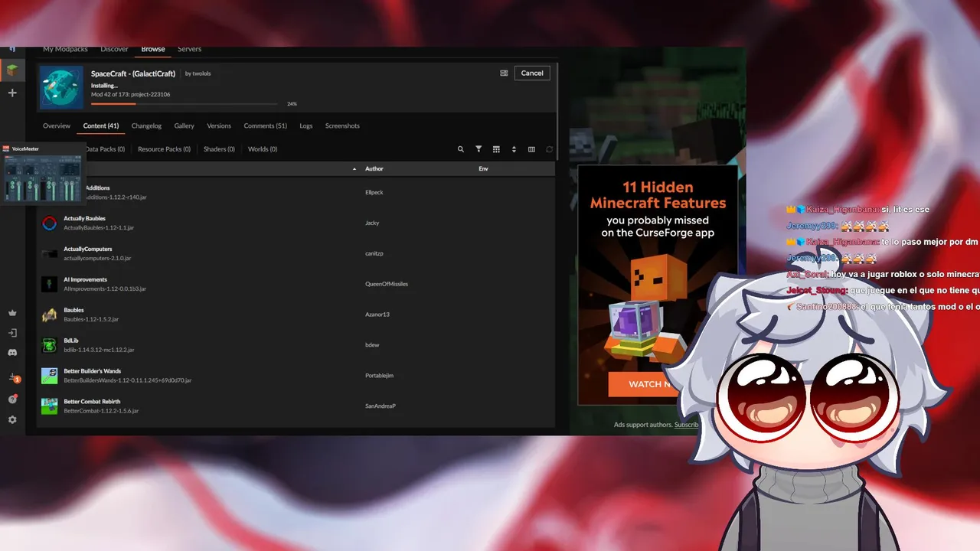
Task: Click the Actually Baubles mod icon
Action: point(49,223)
